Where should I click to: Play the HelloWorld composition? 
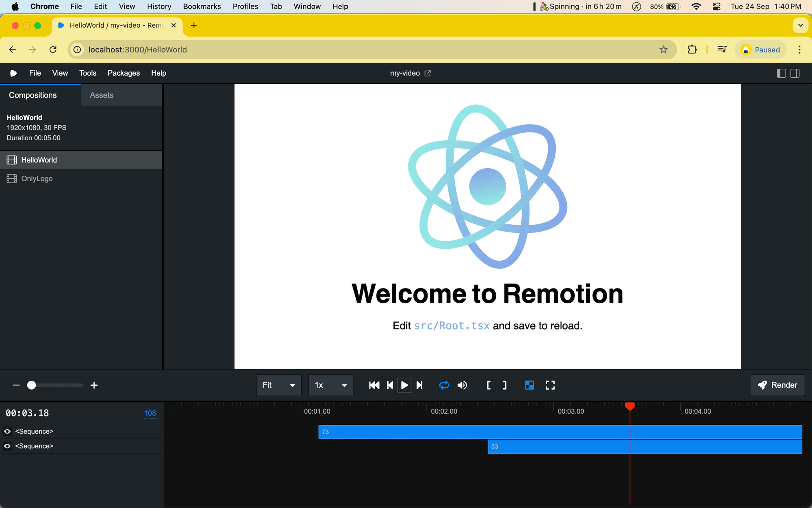click(404, 385)
